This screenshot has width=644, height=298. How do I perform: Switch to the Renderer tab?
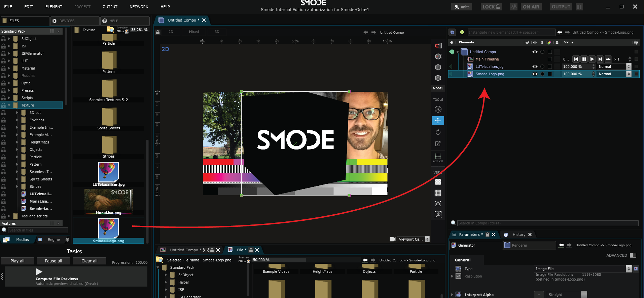pyautogui.click(x=530, y=245)
